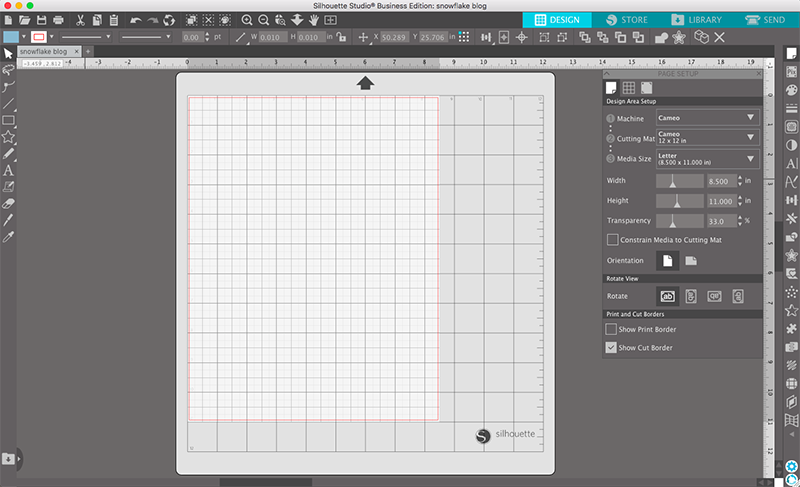The image size is (800, 487).
Task: Uncheck the Show Cut Border checkbox
Action: 611,348
